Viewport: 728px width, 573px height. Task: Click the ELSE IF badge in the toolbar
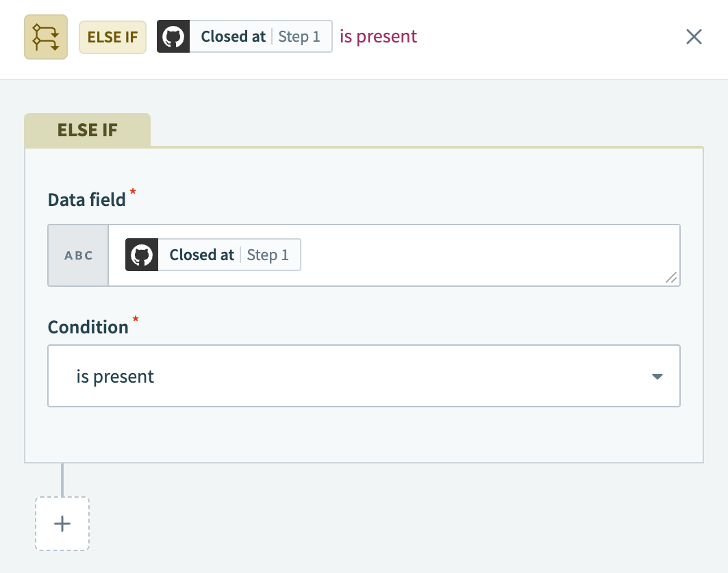point(112,37)
